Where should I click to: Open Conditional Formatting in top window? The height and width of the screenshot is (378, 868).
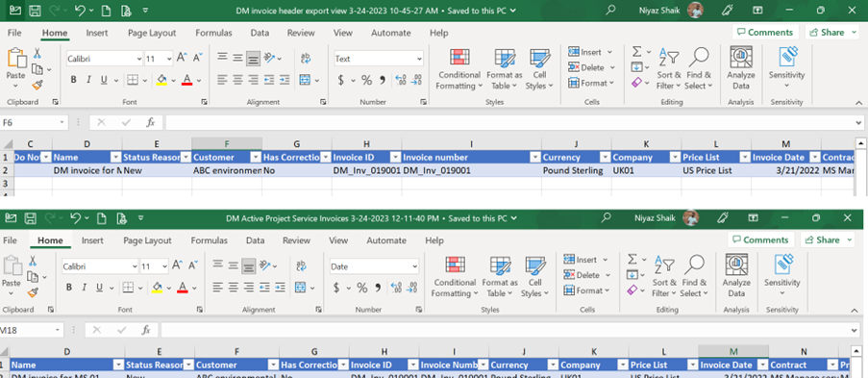pos(459,69)
